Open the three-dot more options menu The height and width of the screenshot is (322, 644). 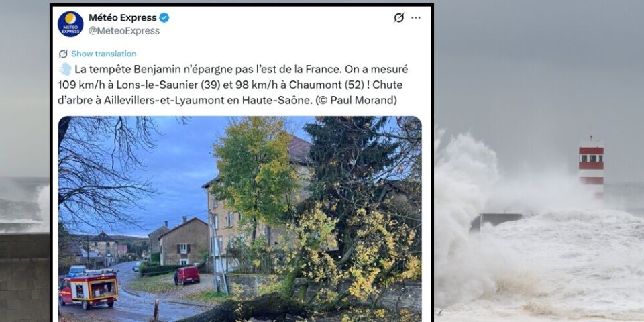pos(416,17)
